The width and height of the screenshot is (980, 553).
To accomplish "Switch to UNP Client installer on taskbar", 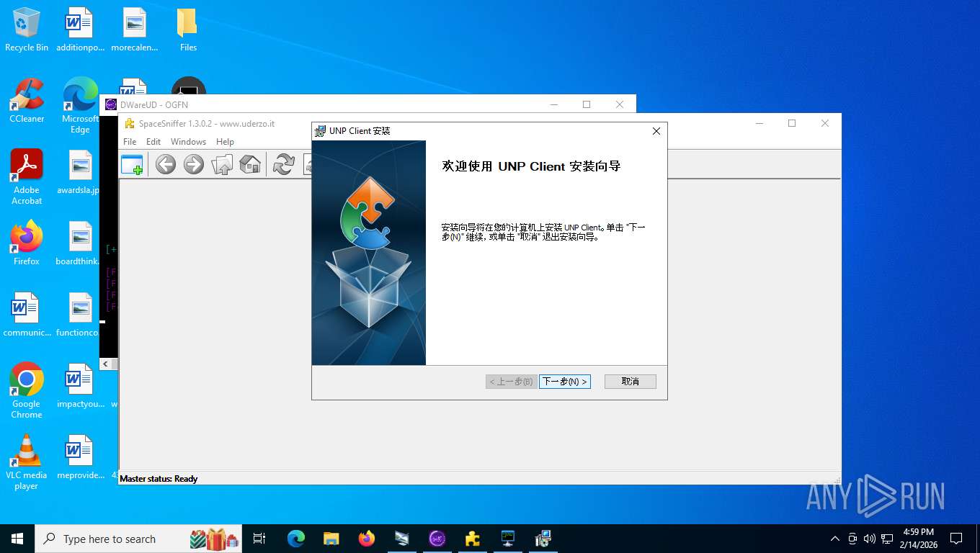I will click(x=543, y=539).
